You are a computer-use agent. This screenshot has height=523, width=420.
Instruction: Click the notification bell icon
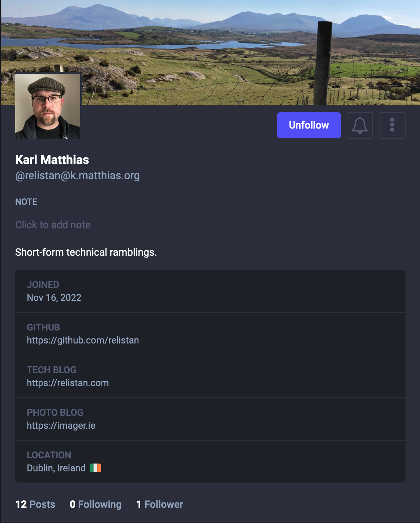tap(360, 125)
